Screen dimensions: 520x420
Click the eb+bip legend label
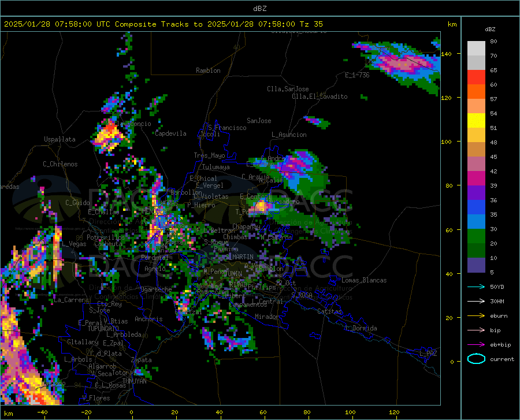pyautogui.click(x=500, y=345)
